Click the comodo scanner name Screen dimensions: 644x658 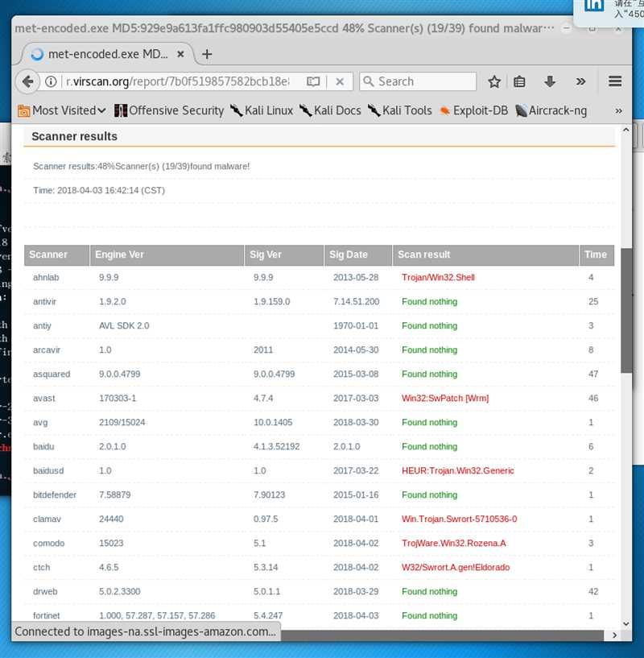click(x=48, y=544)
